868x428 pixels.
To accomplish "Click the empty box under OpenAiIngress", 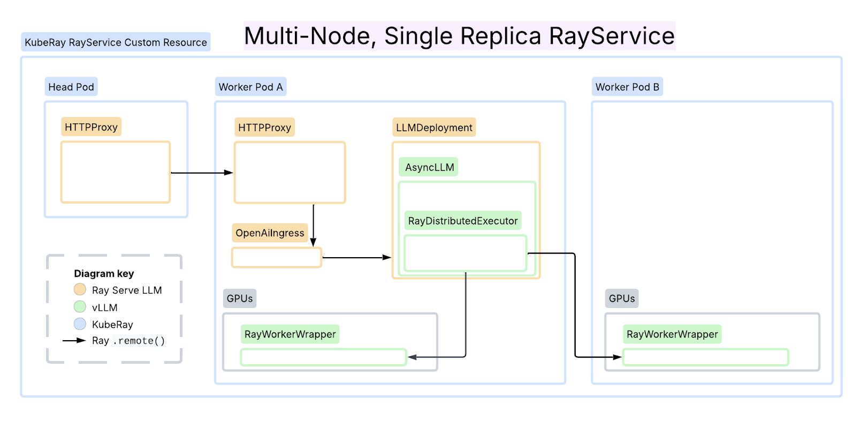I will pos(277,258).
